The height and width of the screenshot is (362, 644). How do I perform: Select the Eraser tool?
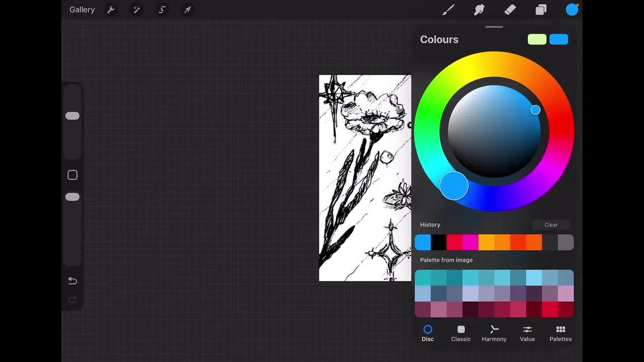pos(510,10)
